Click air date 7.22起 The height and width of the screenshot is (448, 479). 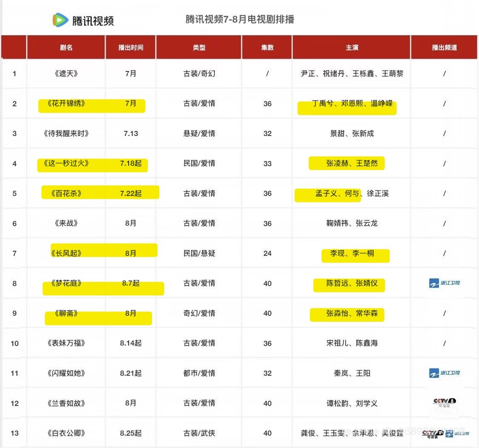[131, 193]
